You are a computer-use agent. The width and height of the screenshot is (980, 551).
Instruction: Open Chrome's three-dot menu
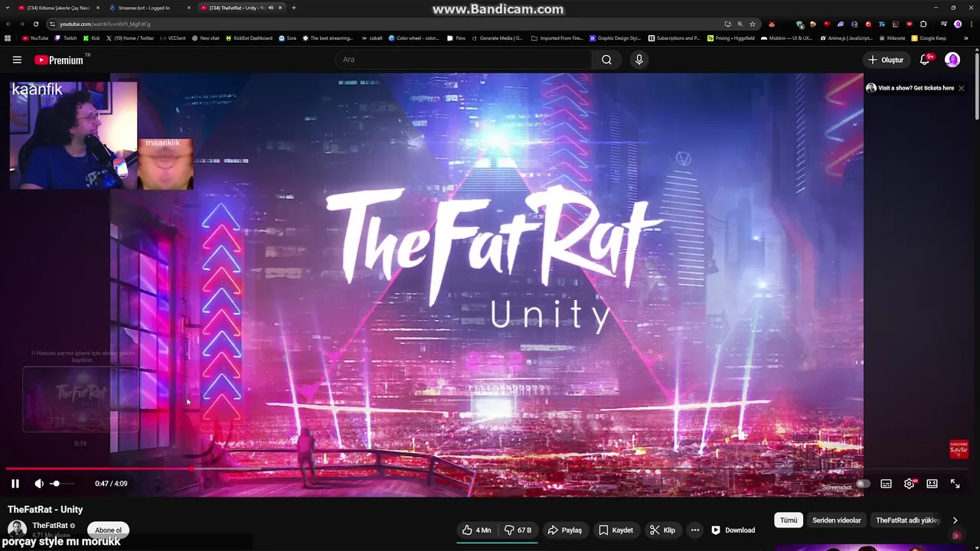click(972, 24)
